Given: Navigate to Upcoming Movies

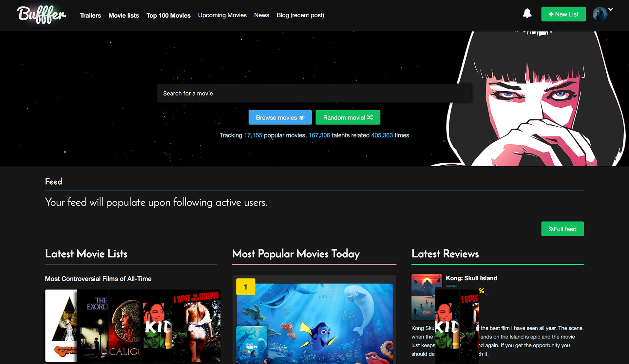Looking at the screenshot, I should [222, 15].
